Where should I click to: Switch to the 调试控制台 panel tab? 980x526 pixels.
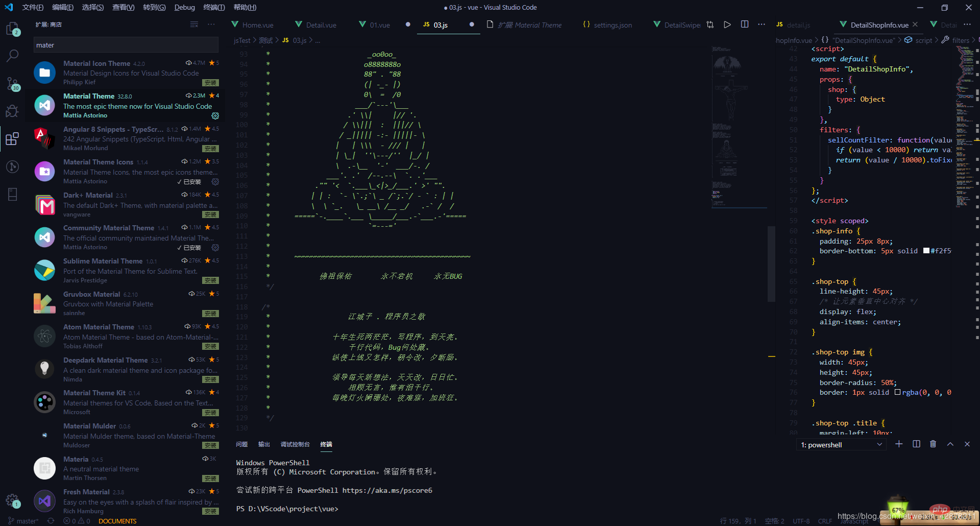pyautogui.click(x=295, y=444)
